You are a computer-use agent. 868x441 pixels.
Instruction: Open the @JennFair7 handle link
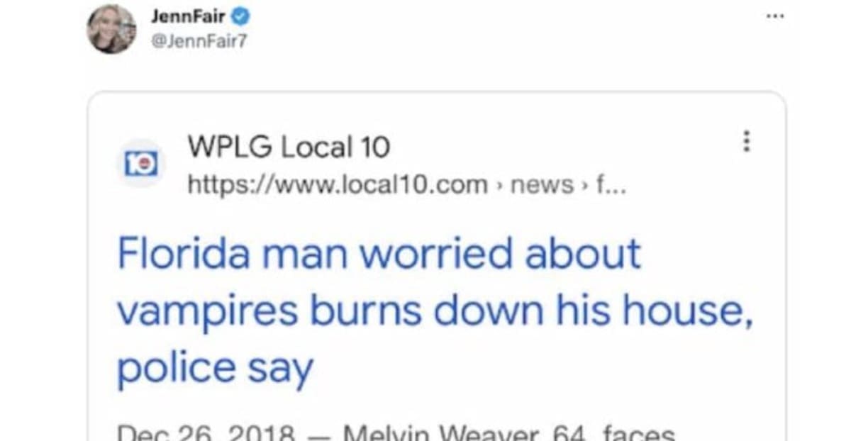point(199,42)
